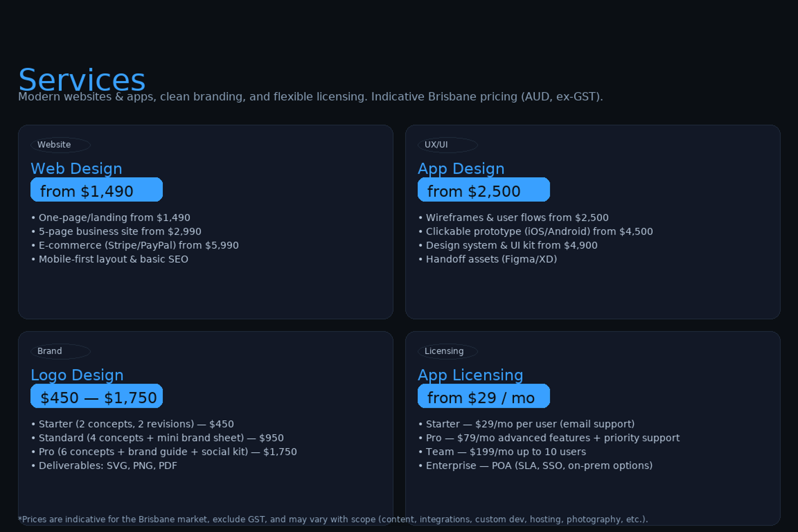Click the UX/UI category tag
This screenshot has height=532, width=798.
pyautogui.click(x=447, y=145)
